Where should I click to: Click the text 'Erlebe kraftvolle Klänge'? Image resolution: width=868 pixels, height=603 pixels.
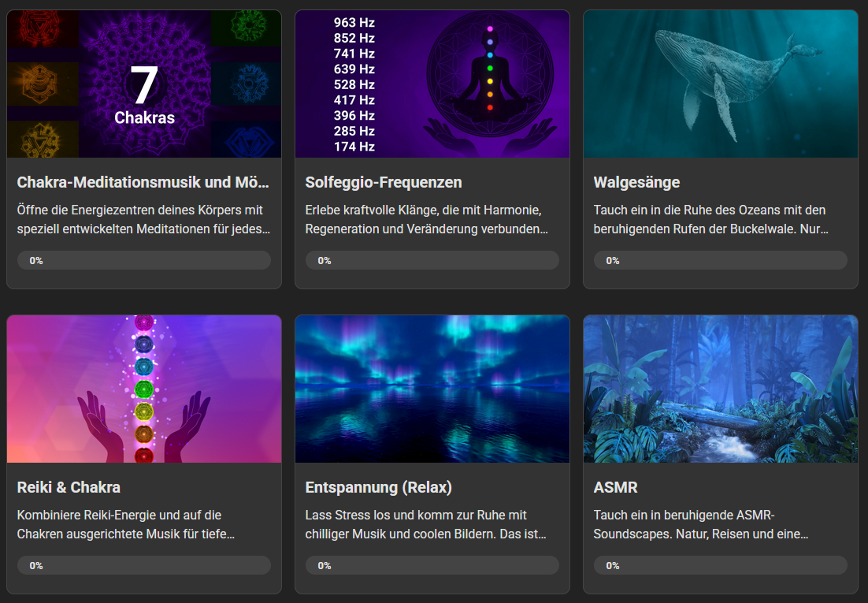pos(426,219)
